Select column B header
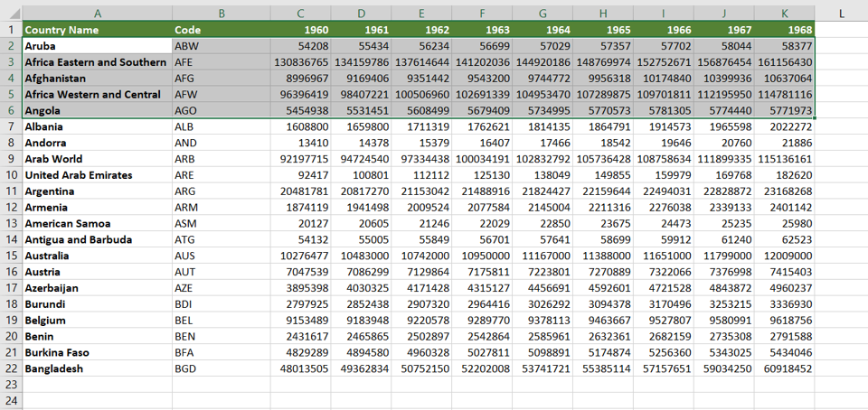 coord(222,14)
